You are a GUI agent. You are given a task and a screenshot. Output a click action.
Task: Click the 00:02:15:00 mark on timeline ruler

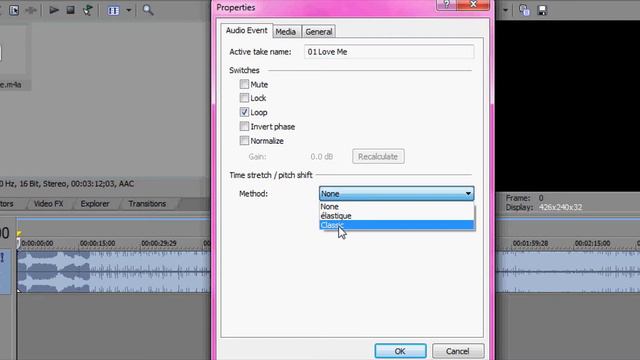pyautogui.click(x=592, y=243)
